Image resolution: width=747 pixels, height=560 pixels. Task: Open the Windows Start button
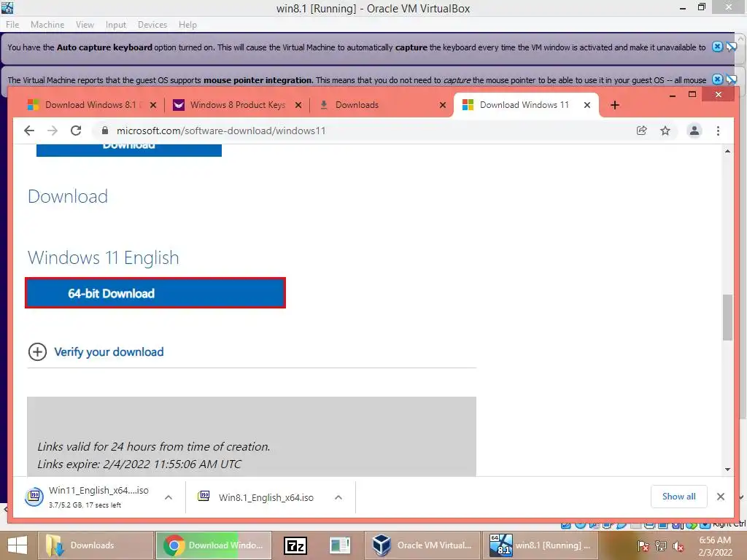18,545
